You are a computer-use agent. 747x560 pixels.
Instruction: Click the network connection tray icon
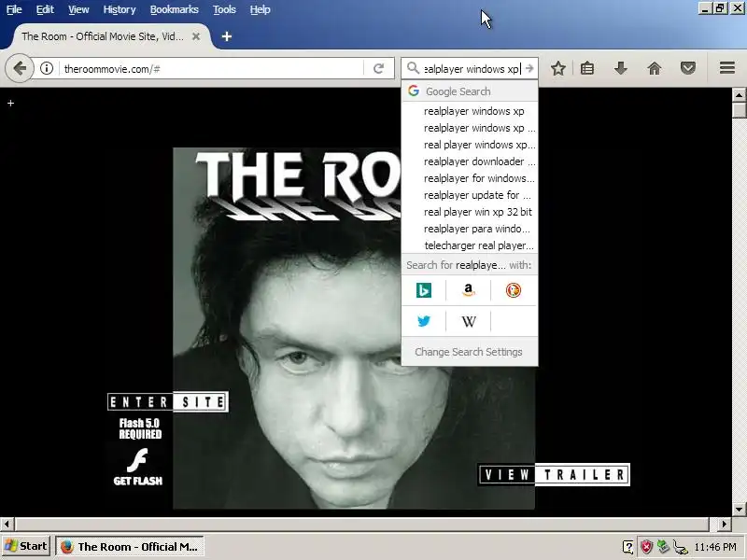click(681, 547)
